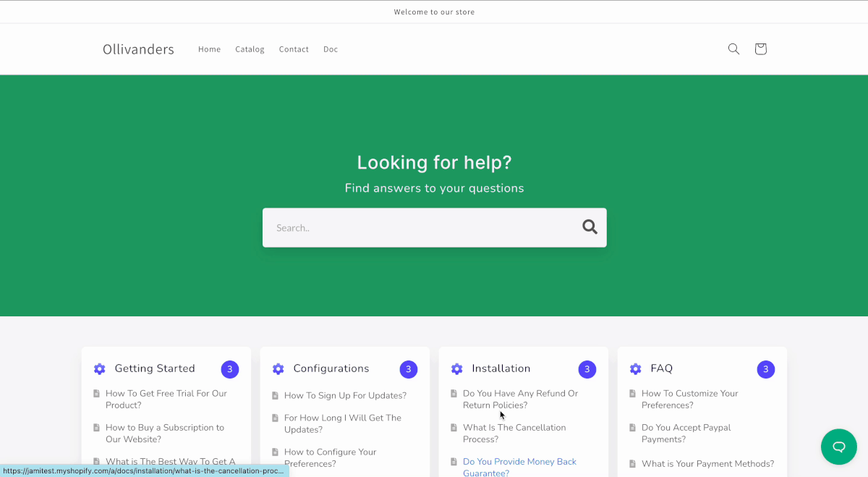
Task: Select the Doc navigation item
Action: click(x=331, y=49)
